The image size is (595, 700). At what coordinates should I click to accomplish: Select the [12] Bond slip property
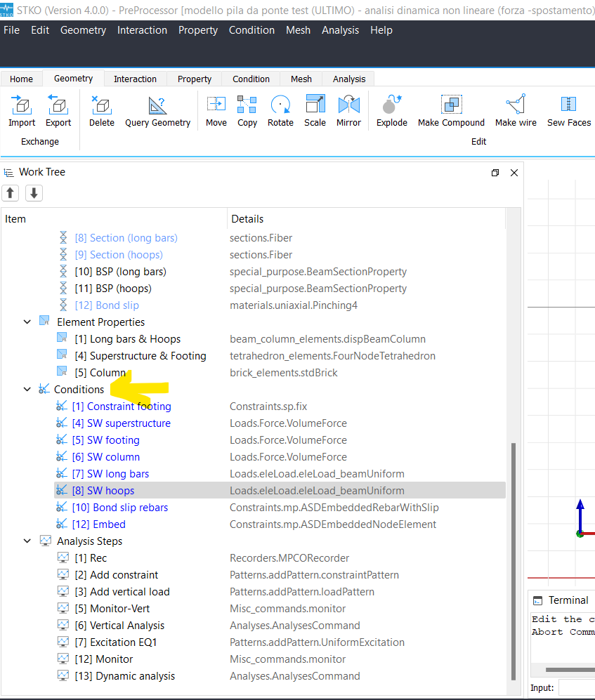pyautogui.click(x=107, y=305)
